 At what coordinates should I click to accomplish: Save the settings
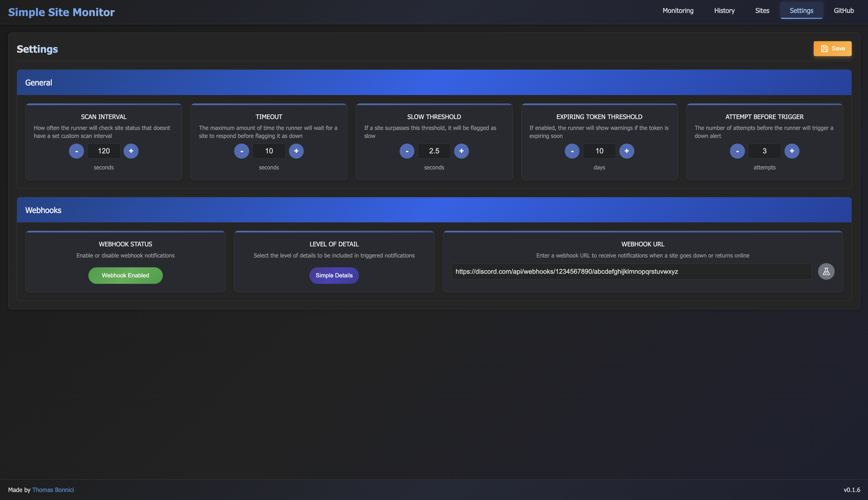coord(833,48)
